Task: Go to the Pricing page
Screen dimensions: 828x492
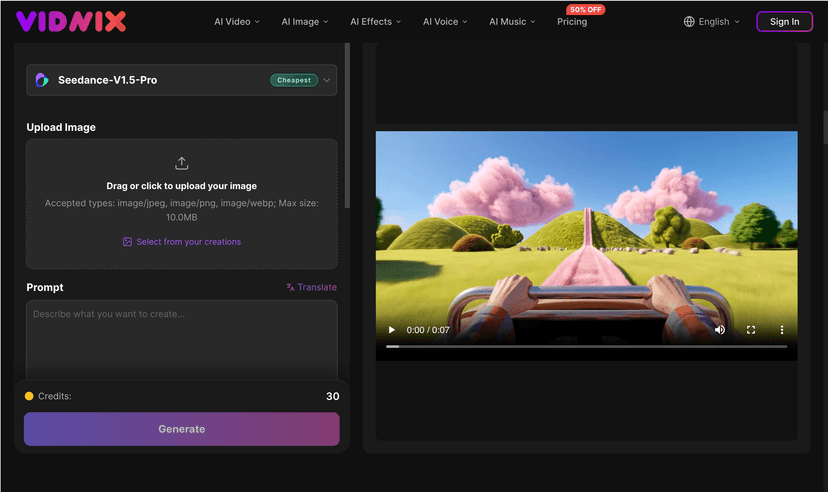Action: click(572, 22)
